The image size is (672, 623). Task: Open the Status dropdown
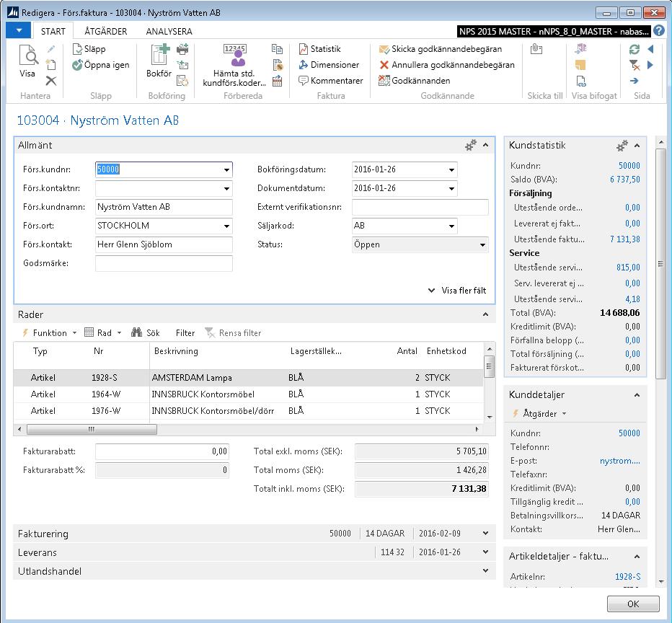tap(482, 244)
